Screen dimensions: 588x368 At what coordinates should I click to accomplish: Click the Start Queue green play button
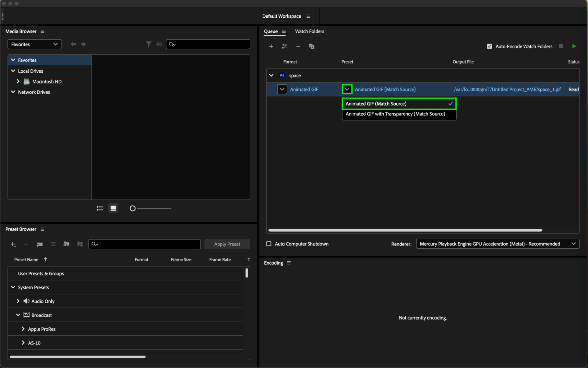point(574,46)
